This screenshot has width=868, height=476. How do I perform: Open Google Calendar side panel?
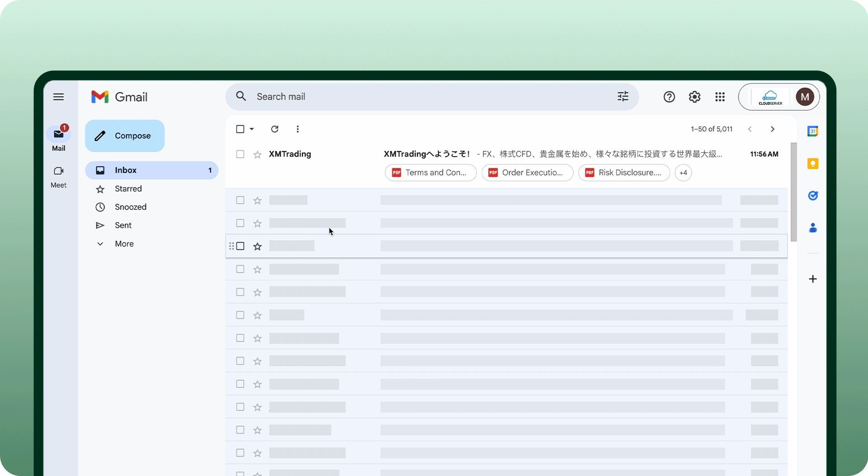click(x=812, y=131)
